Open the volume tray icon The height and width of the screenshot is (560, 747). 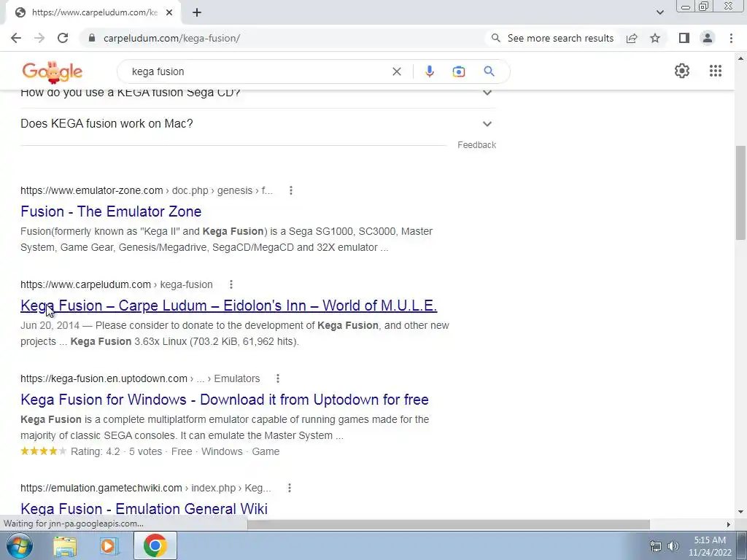(x=673, y=546)
